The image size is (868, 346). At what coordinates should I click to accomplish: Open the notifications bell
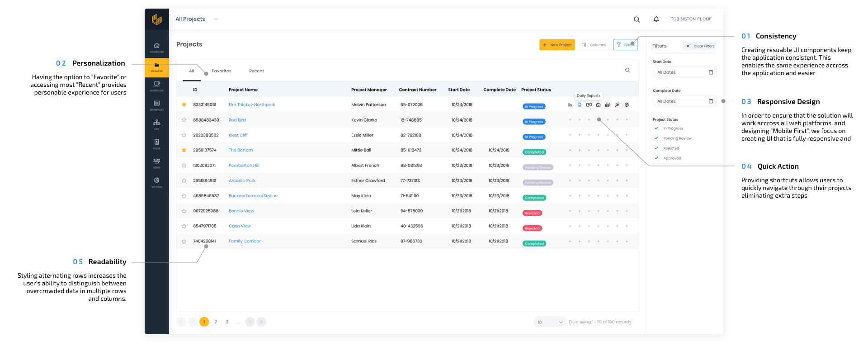coord(656,19)
